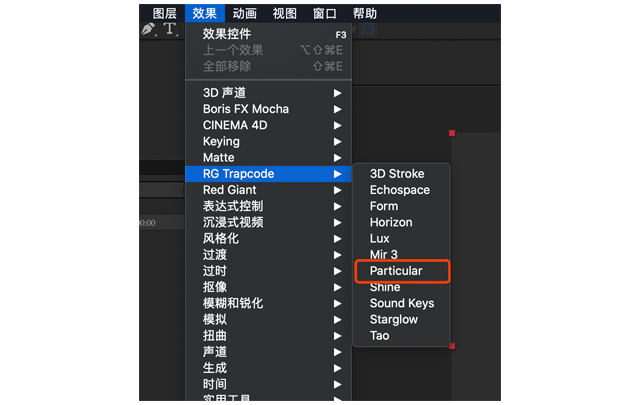Apply the 3D Stroke effect
This screenshot has height=405, width=640.
click(x=402, y=174)
